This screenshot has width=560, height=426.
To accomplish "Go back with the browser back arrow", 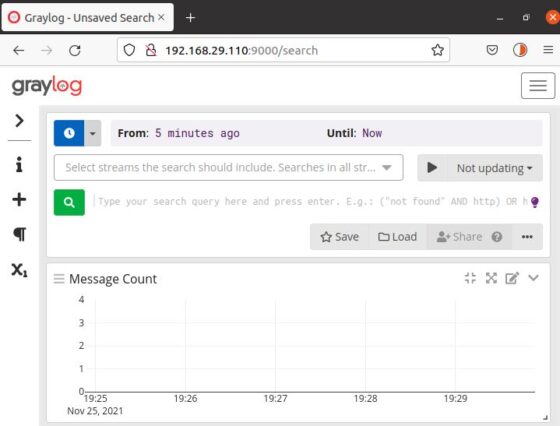I will [19, 50].
